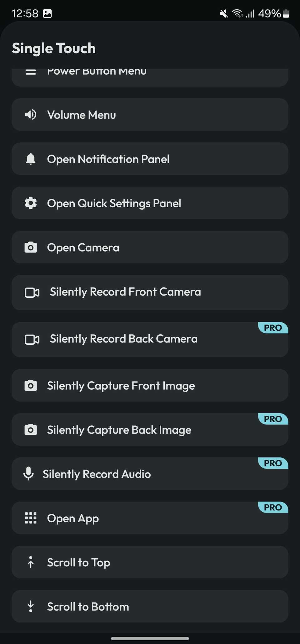Image resolution: width=300 pixels, height=644 pixels.
Task: Tap PRO badge on Open App
Action: 273,507
